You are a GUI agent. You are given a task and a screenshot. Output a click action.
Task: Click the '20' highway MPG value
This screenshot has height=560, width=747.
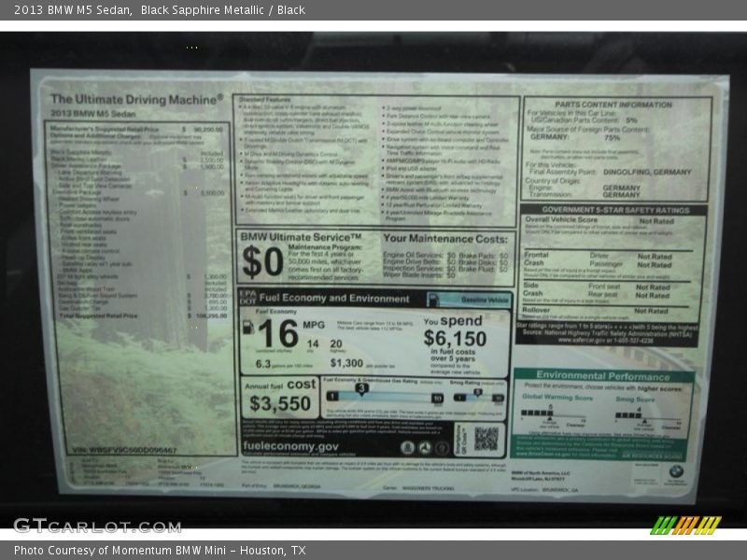tap(336, 343)
